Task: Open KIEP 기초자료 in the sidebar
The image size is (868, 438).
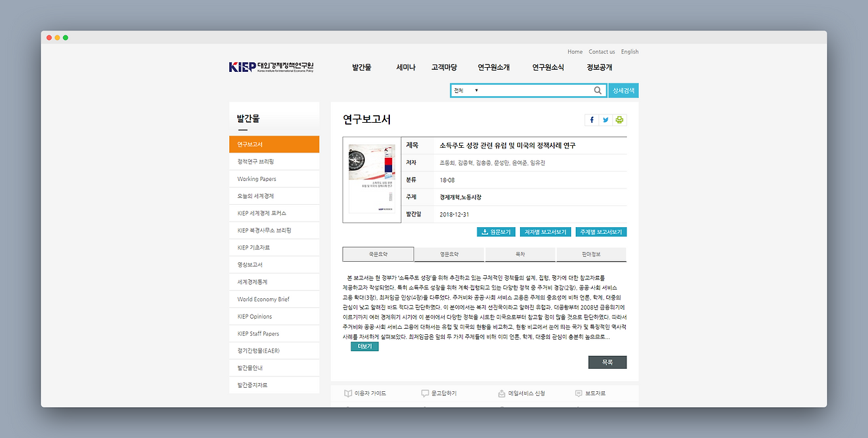Action: point(274,247)
